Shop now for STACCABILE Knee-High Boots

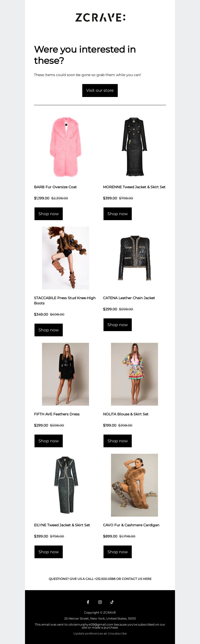(x=48, y=330)
